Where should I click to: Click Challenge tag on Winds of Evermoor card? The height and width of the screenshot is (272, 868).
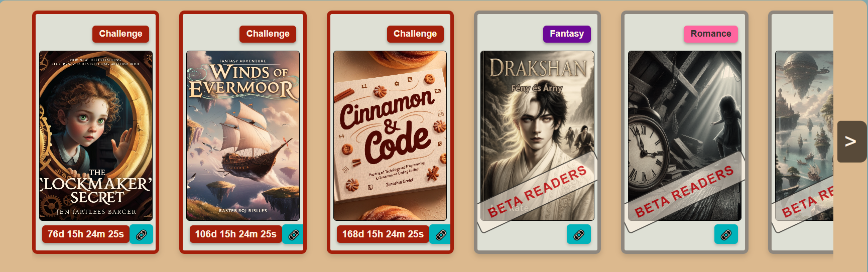point(268,34)
